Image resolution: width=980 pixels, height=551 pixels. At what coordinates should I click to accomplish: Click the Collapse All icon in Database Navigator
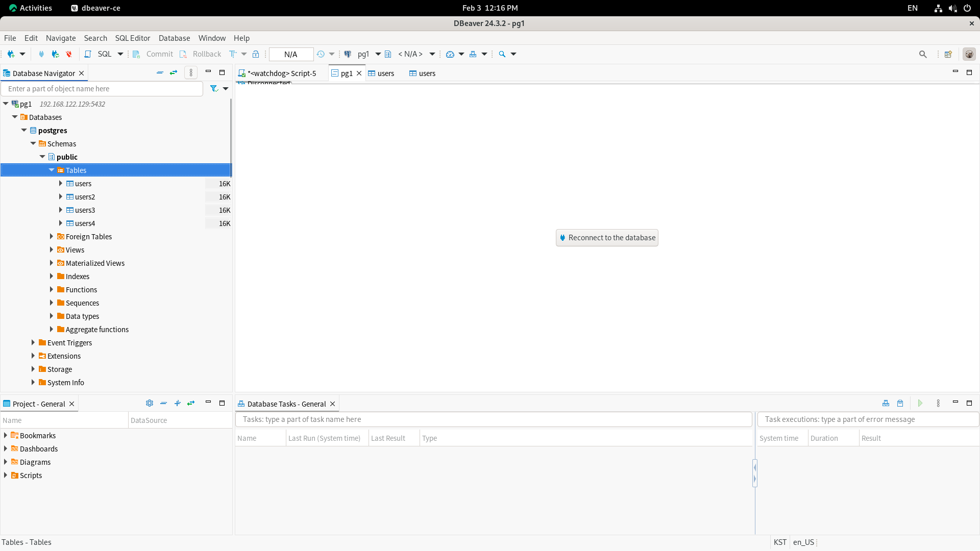click(160, 73)
